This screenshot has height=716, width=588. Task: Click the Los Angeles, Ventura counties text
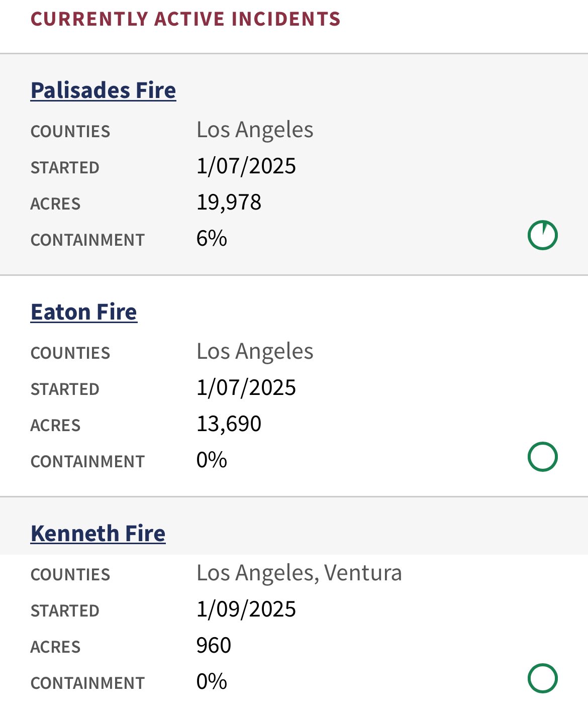click(x=299, y=573)
